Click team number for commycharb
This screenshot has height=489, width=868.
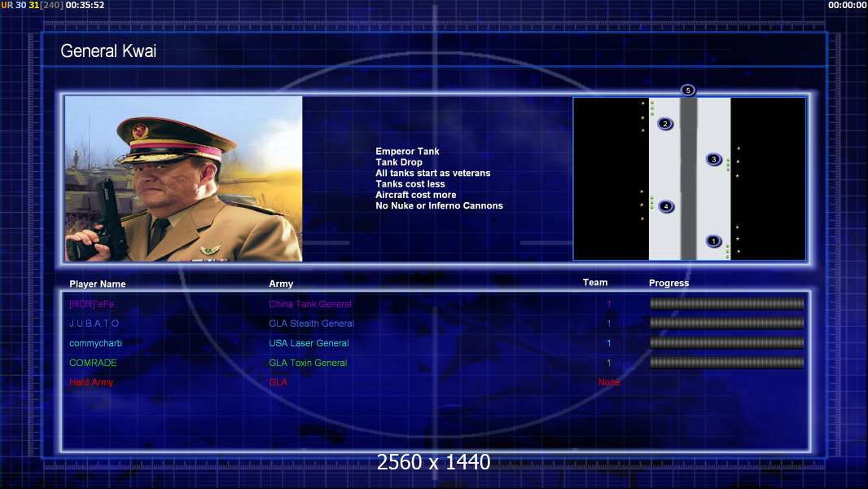coord(608,343)
